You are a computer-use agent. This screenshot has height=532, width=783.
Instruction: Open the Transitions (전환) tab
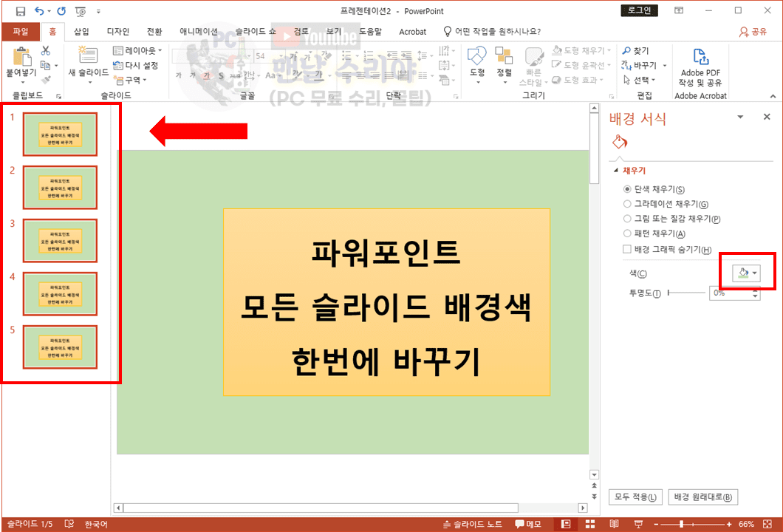point(154,32)
